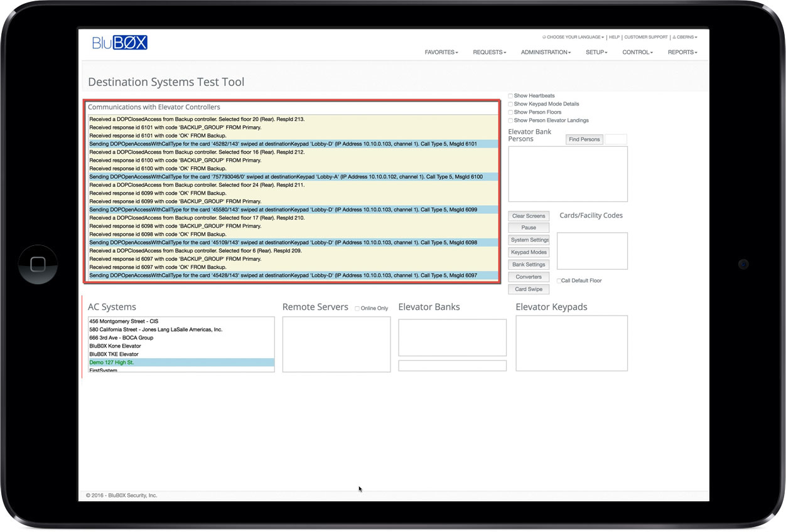786x532 pixels.
Task: Pause the communications log
Action: pyautogui.click(x=529, y=228)
